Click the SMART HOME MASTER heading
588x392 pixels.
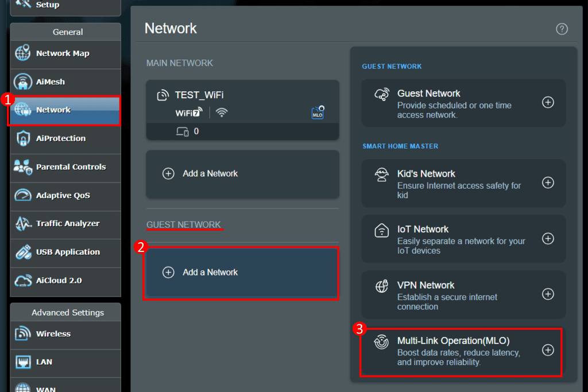[400, 146]
